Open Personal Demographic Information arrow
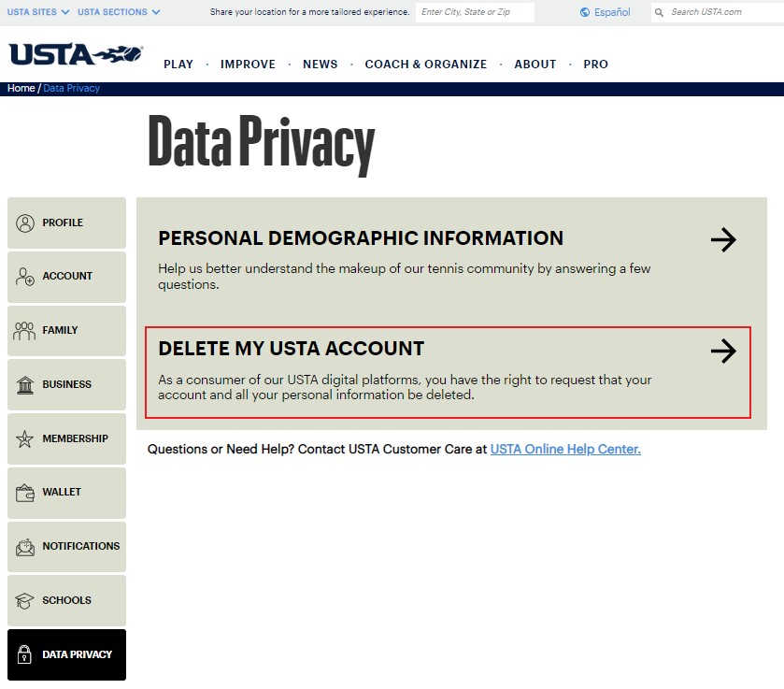This screenshot has width=784, height=689. pyautogui.click(x=723, y=239)
